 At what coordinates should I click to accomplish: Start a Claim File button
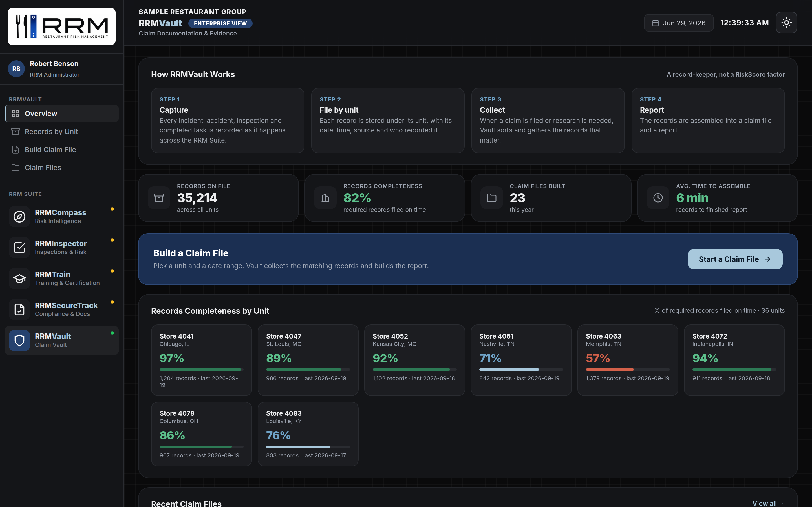(x=735, y=259)
